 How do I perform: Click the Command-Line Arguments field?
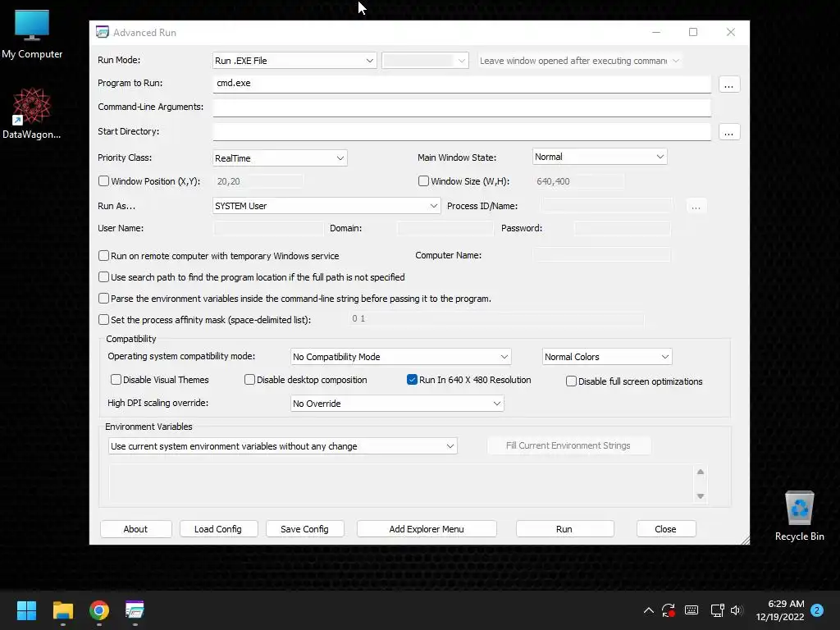click(x=461, y=107)
